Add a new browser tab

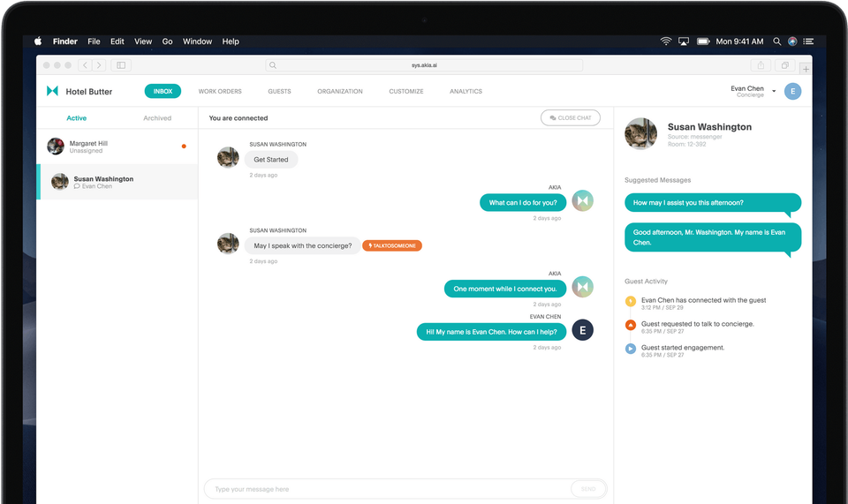coord(806,69)
